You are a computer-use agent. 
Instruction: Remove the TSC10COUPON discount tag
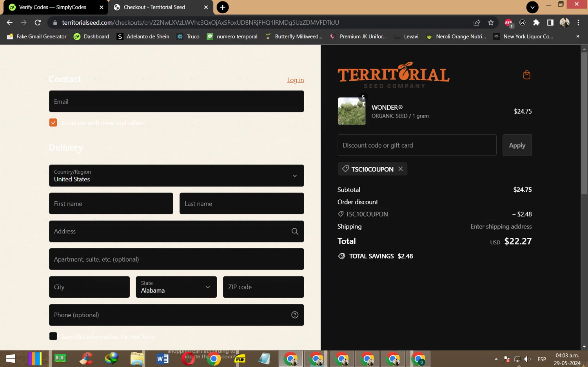click(x=400, y=169)
